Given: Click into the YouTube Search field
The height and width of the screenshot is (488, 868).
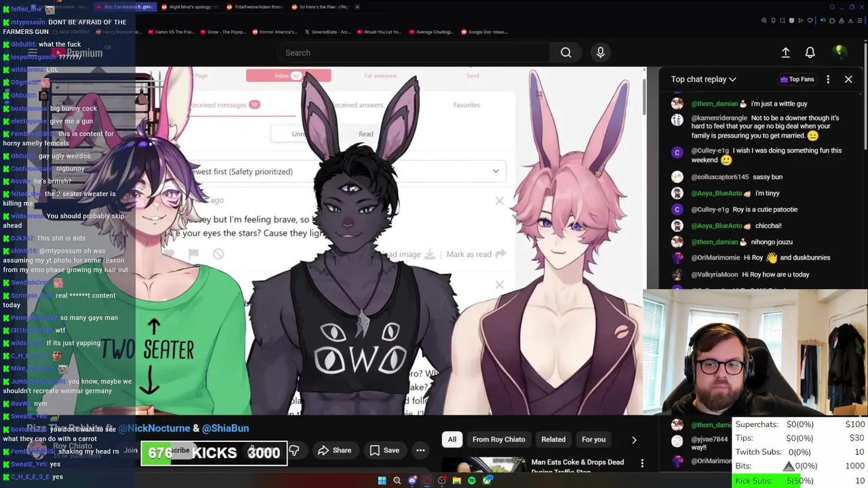Looking at the screenshot, I should [x=414, y=53].
